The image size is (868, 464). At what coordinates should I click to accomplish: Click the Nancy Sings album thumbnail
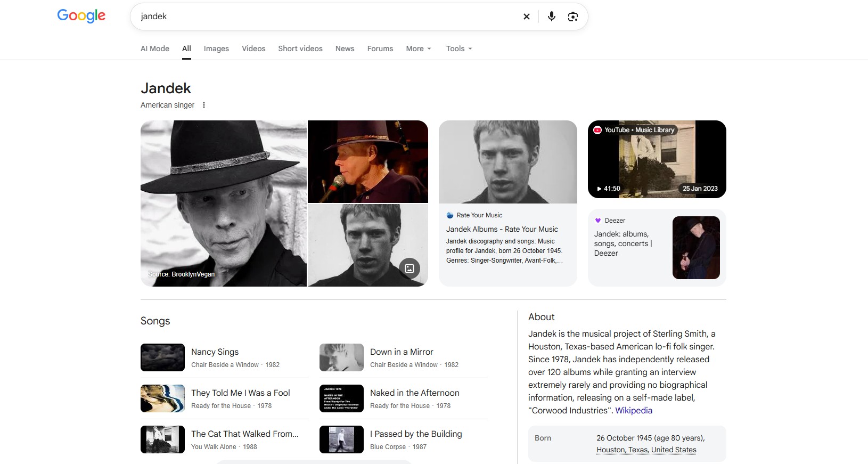click(162, 357)
